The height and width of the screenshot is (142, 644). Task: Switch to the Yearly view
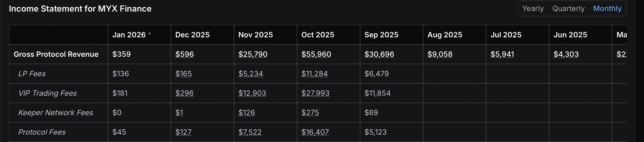coord(533,9)
